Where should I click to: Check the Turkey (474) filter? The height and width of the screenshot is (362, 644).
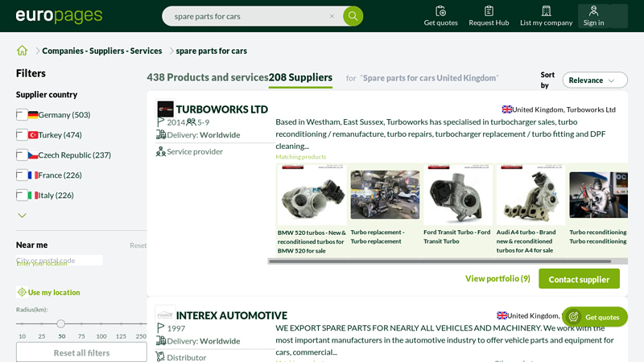click(x=22, y=134)
